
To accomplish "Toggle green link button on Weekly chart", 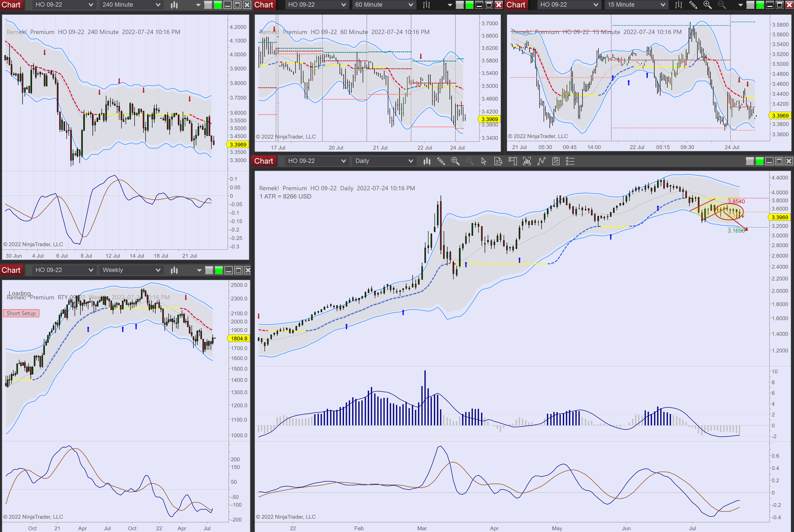I will (219, 270).
